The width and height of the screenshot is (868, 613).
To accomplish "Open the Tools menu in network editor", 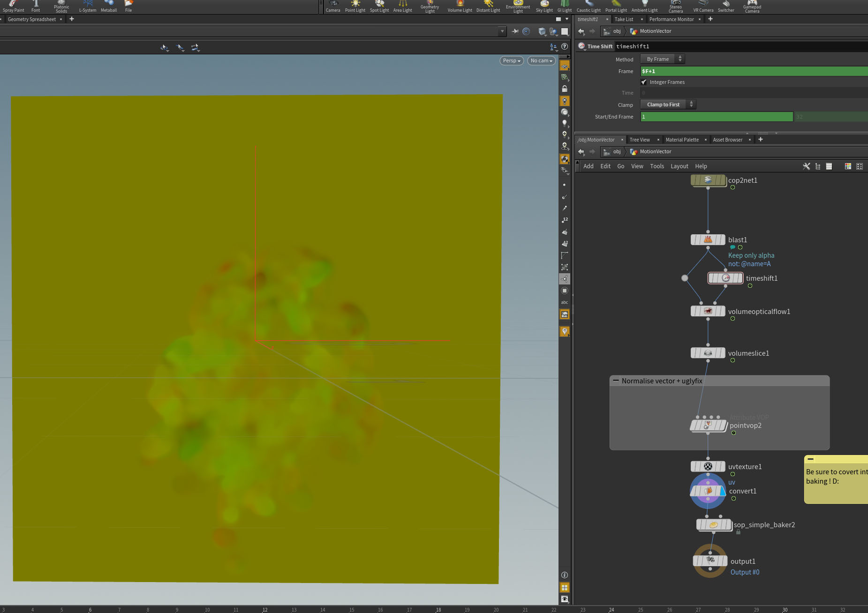I will (x=657, y=166).
